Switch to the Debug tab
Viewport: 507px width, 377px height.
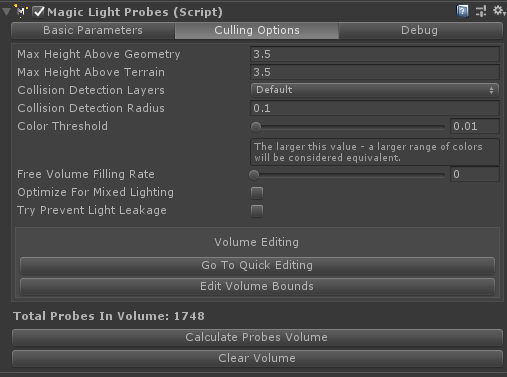point(420,30)
